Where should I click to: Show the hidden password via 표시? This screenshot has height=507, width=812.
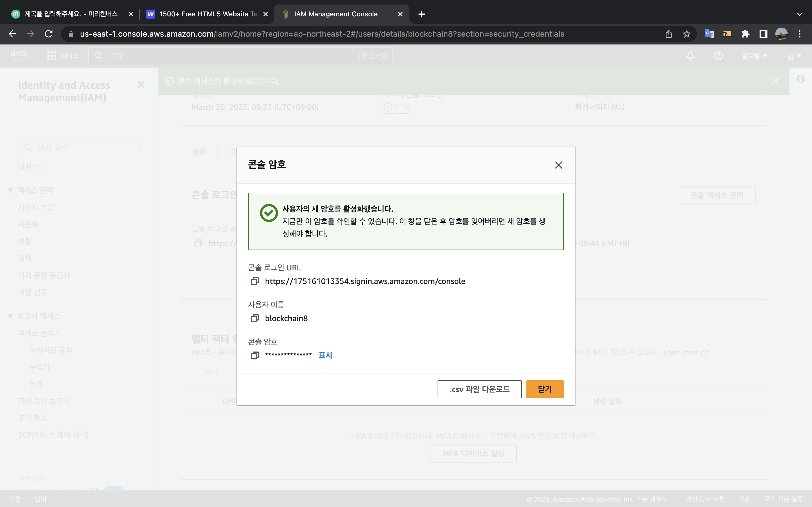[x=325, y=355]
